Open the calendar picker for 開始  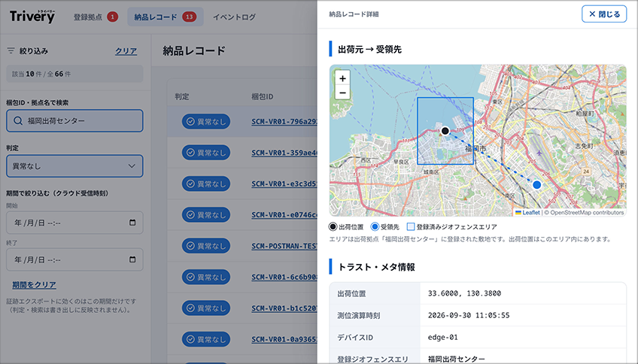(x=132, y=223)
